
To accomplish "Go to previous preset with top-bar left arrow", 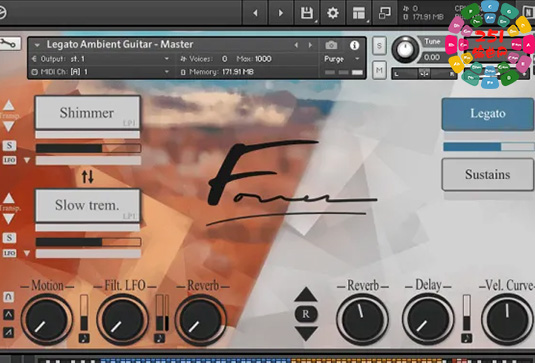I will (x=255, y=13).
